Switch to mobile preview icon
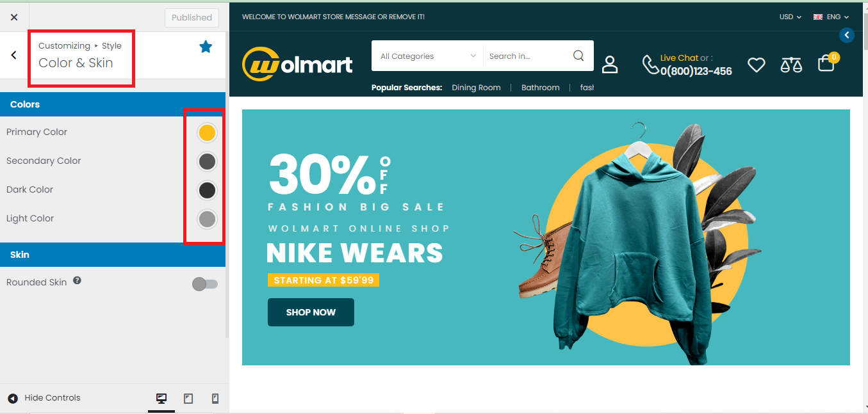The width and height of the screenshot is (868, 414). 215,399
